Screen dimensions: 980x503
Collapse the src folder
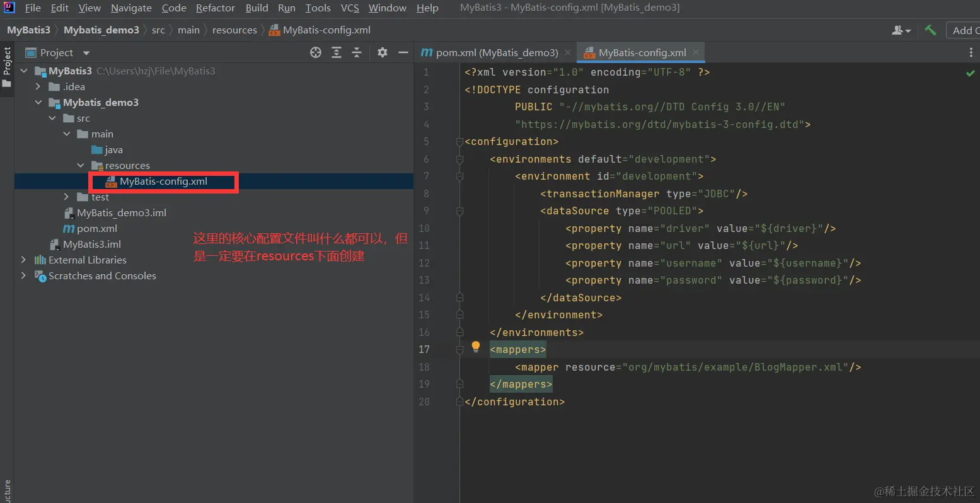tap(52, 118)
